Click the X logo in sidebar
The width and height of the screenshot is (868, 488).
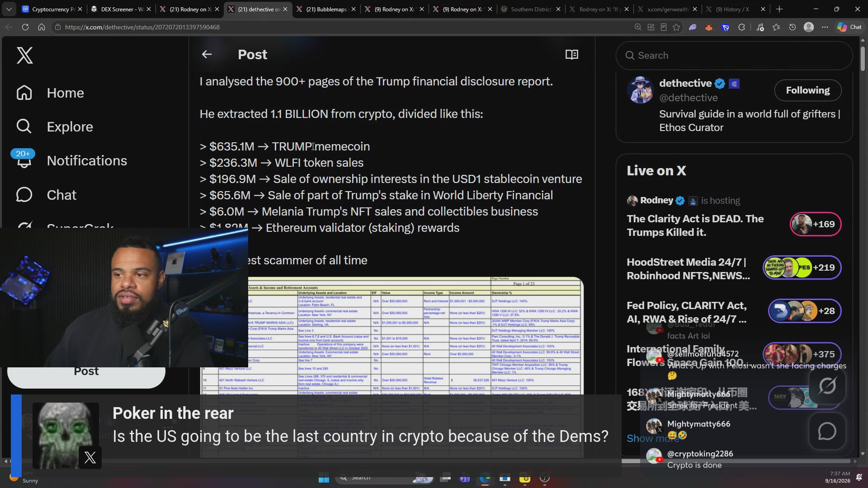point(24,56)
